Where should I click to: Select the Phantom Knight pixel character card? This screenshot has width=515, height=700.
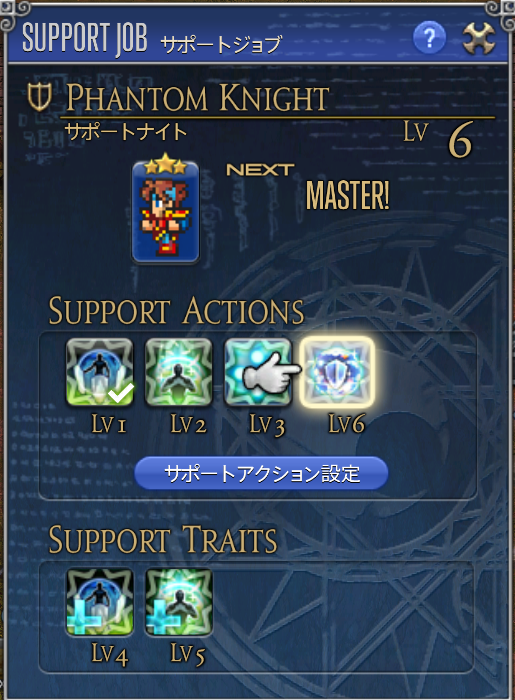(166, 212)
